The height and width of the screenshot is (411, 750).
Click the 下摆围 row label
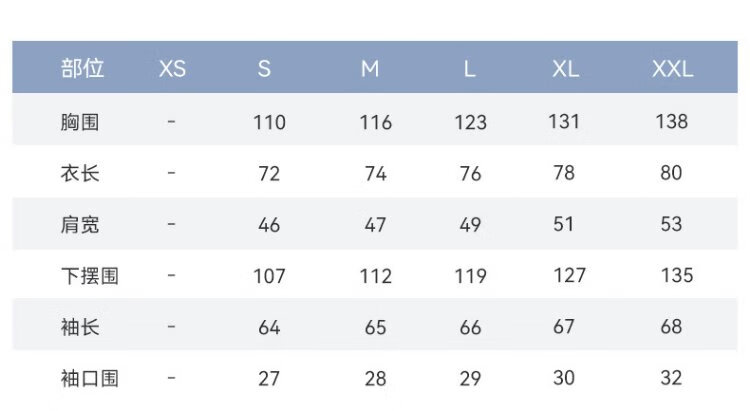tap(89, 276)
